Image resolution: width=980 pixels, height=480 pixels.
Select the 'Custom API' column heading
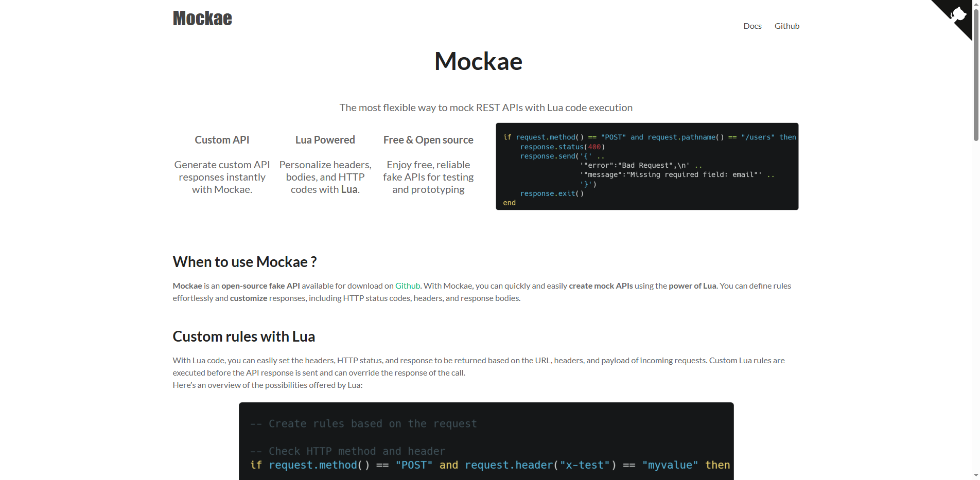point(221,139)
